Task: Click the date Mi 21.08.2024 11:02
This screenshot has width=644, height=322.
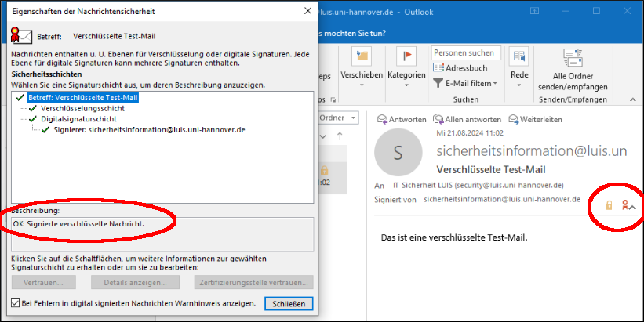Action: (x=469, y=133)
